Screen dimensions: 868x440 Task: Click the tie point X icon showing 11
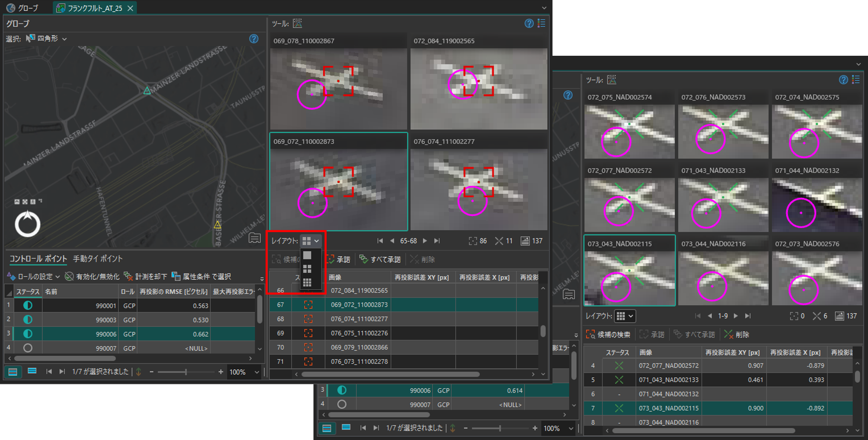[499, 241]
